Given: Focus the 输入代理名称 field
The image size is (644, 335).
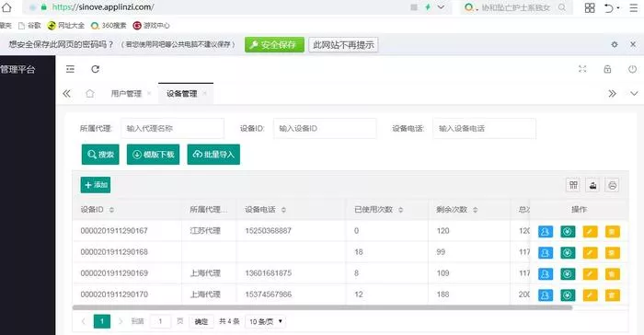Looking at the screenshot, I should 173,128.
